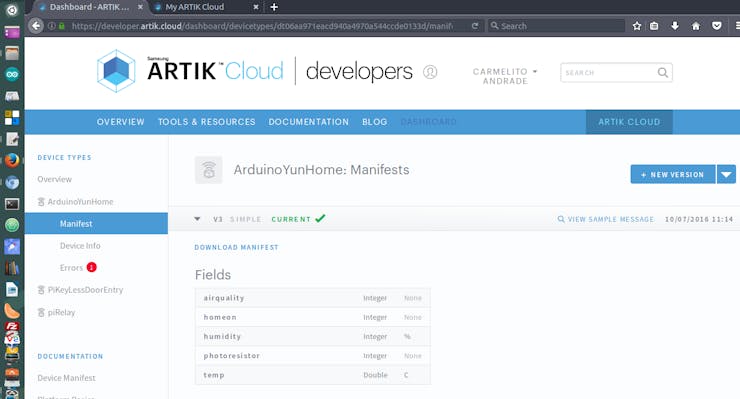Click the magnifier icon in site search
Viewport: 740px width, 399px height.
pos(663,73)
